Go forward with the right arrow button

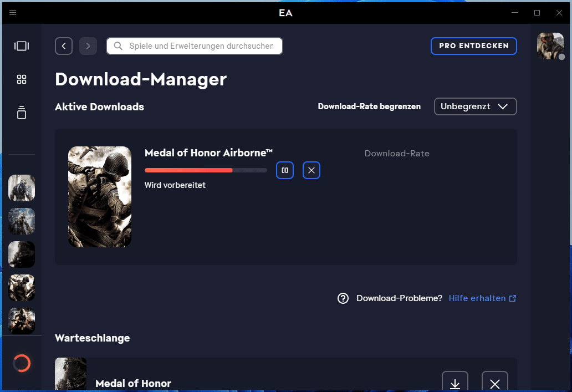point(88,46)
